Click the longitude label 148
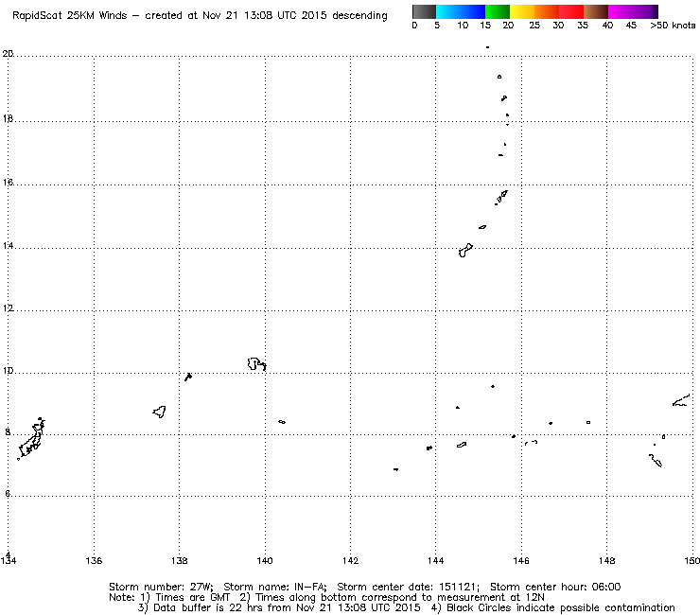The image size is (700, 615). tap(606, 560)
